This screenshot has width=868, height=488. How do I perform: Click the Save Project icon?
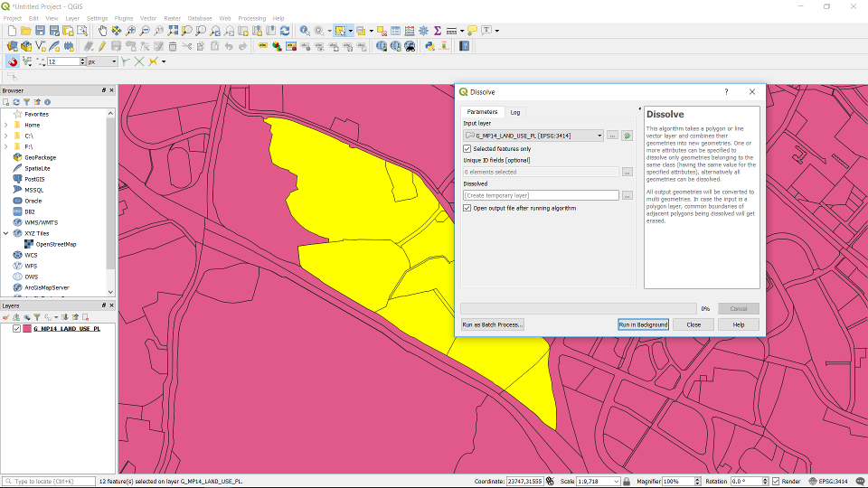click(41, 31)
